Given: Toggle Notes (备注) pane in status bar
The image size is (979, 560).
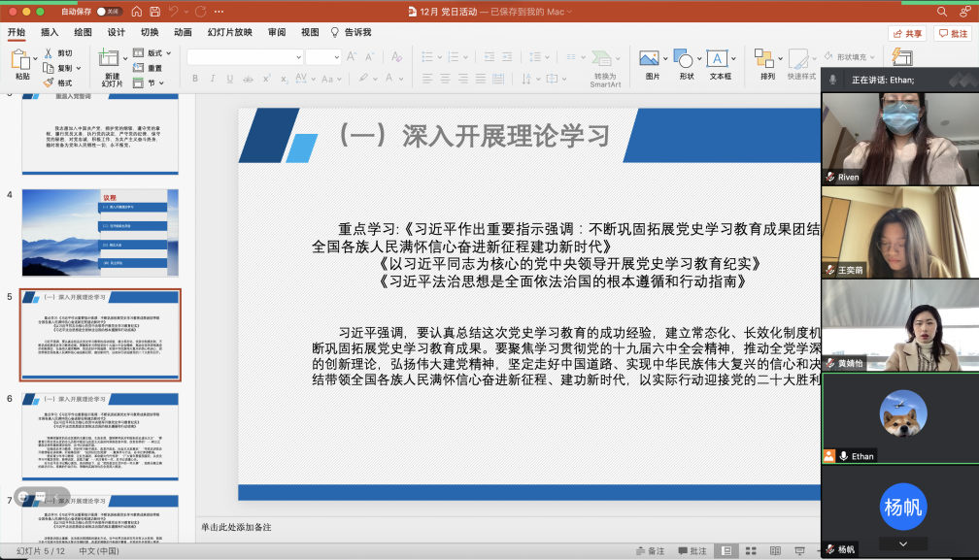Looking at the screenshot, I should tap(650, 551).
